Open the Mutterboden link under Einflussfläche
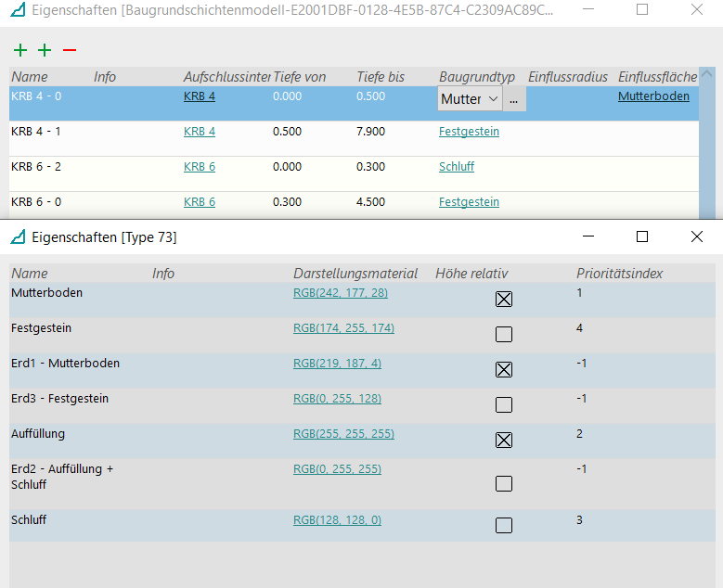The height and width of the screenshot is (588, 723). 653,96
